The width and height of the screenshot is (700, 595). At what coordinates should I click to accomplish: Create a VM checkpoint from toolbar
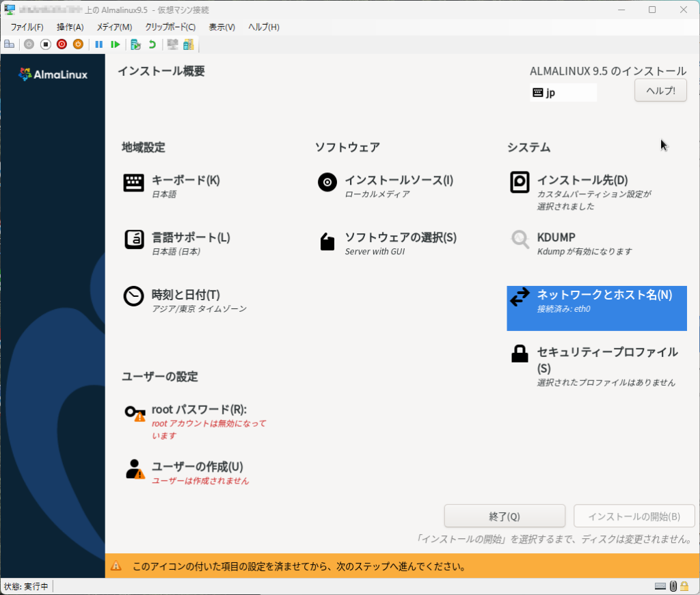[x=136, y=44]
